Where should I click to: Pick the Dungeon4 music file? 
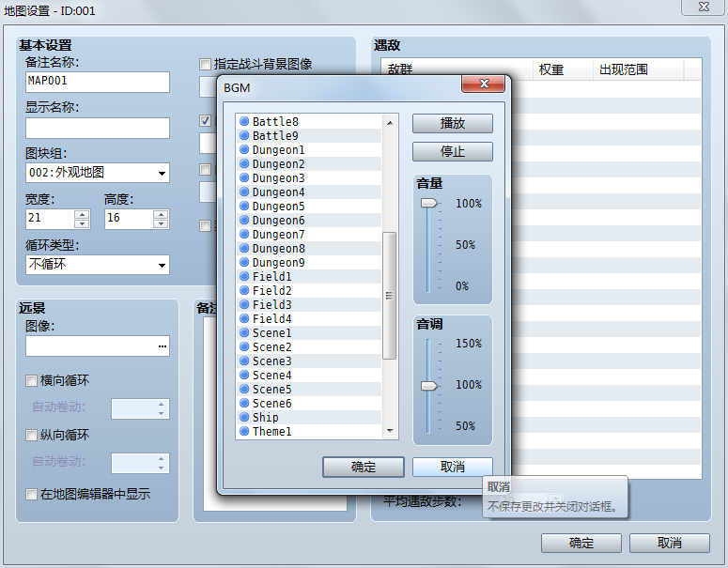point(309,192)
